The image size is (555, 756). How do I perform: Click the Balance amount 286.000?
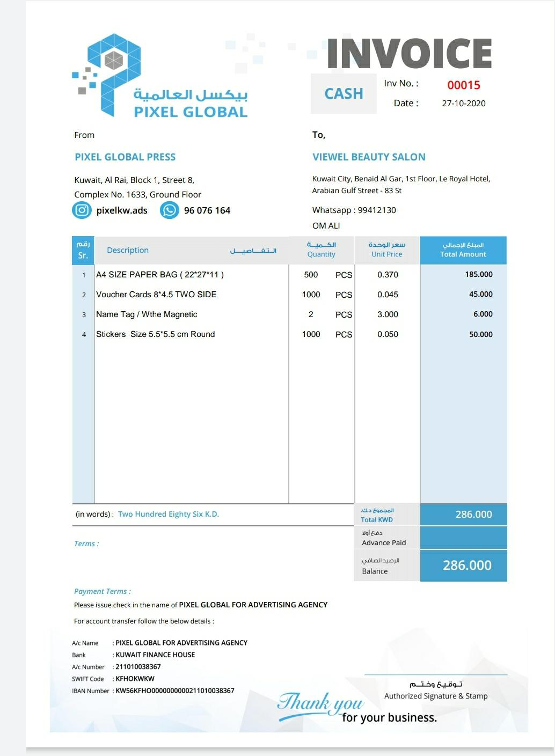pyautogui.click(x=467, y=566)
